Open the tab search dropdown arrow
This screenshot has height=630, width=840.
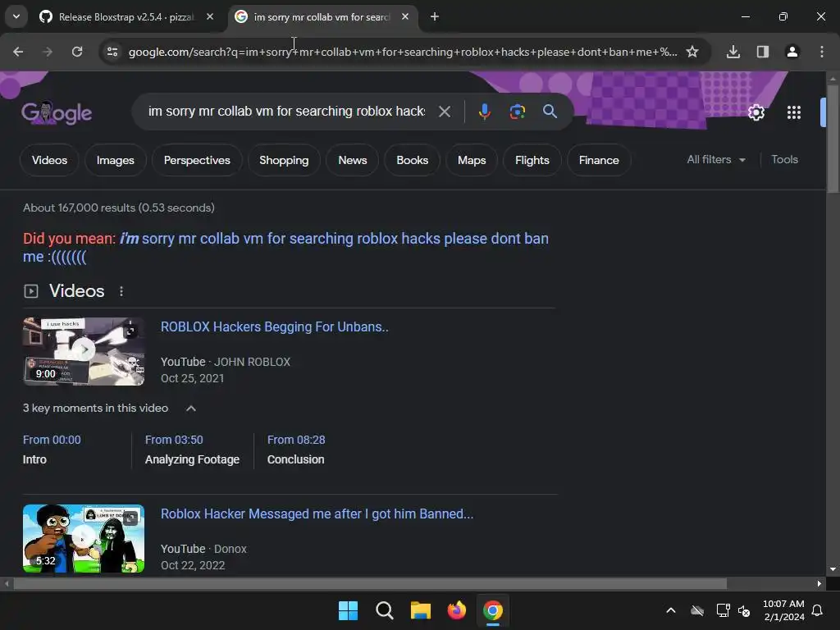point(16,16)
